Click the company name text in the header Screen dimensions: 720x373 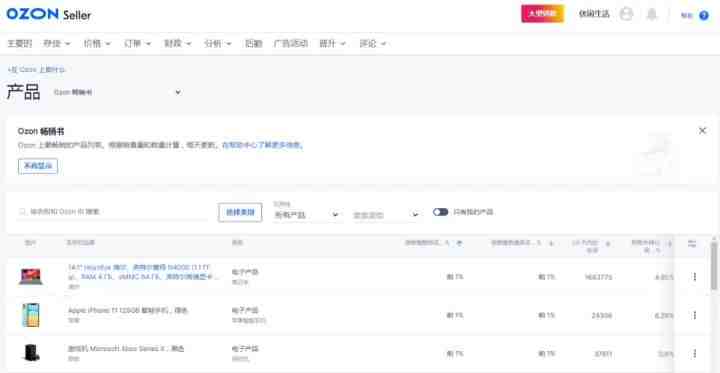point(594,14)
